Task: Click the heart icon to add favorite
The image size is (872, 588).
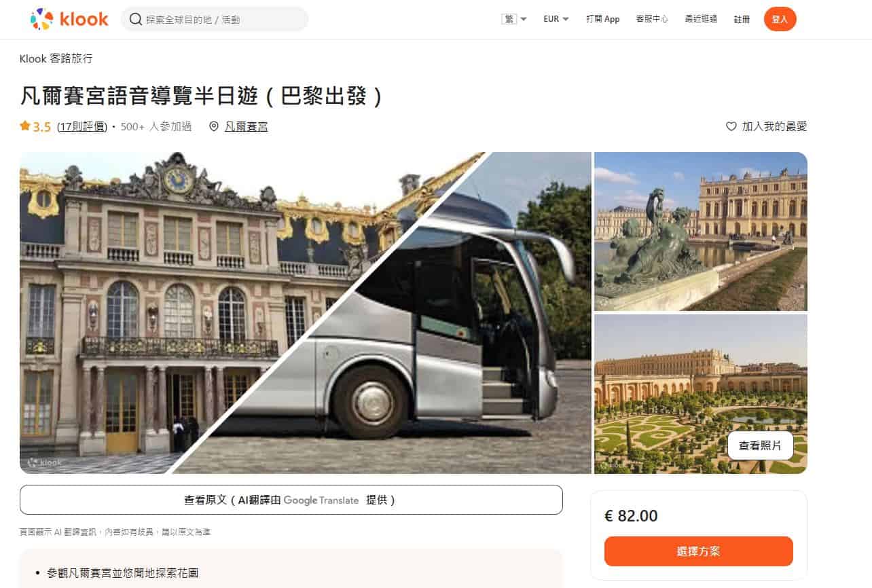Action: coord(731,126)
